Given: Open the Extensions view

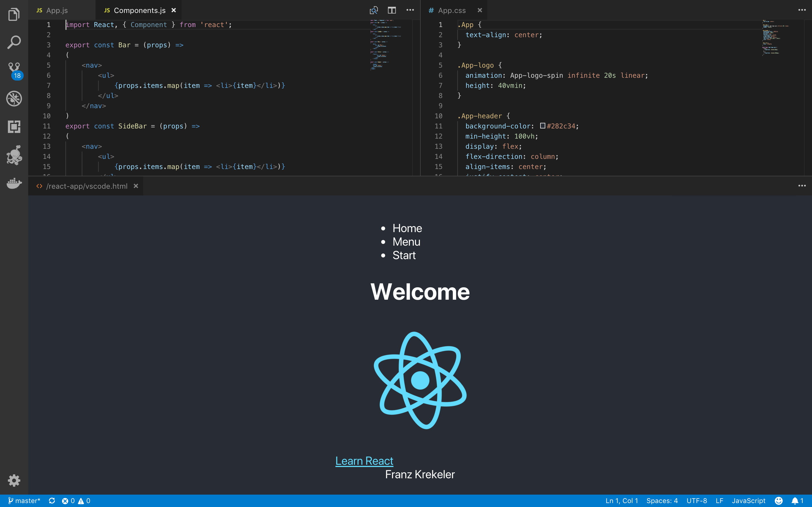Looking at the screenshot, I should pyautogui.click(x=14, y=127).
